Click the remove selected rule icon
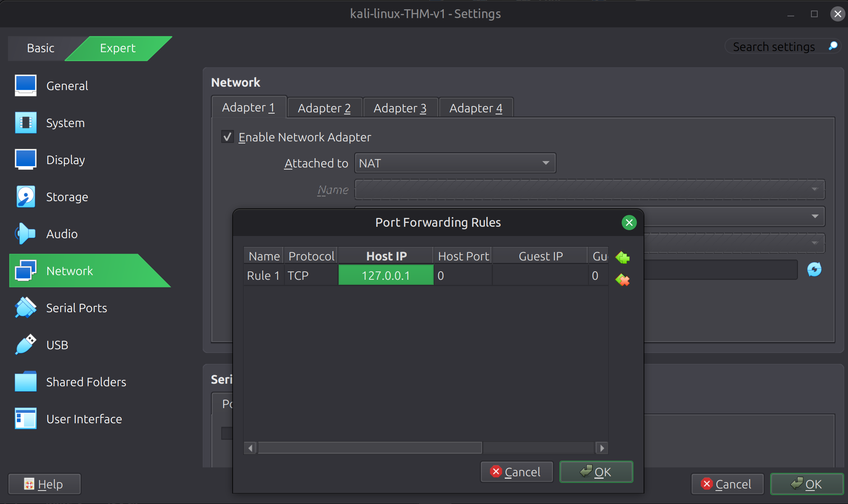The height and width of the screenshot is (504, 848). [623, 280]
